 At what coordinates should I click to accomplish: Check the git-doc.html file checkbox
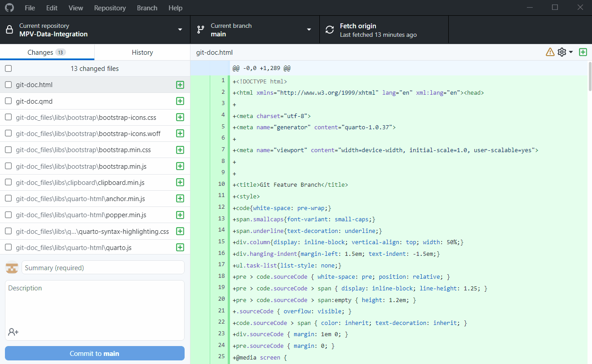click(7, 84)
